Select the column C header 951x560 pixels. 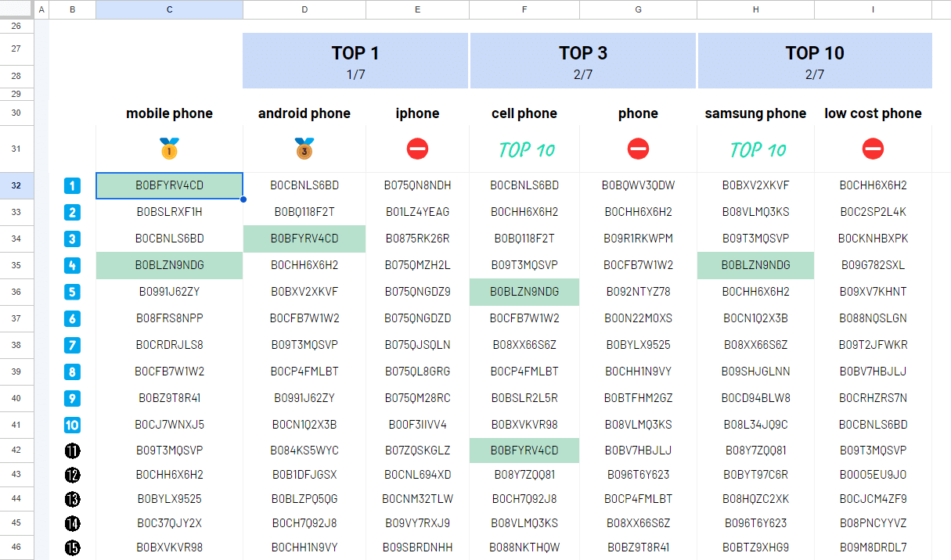[x=169, y=9]
